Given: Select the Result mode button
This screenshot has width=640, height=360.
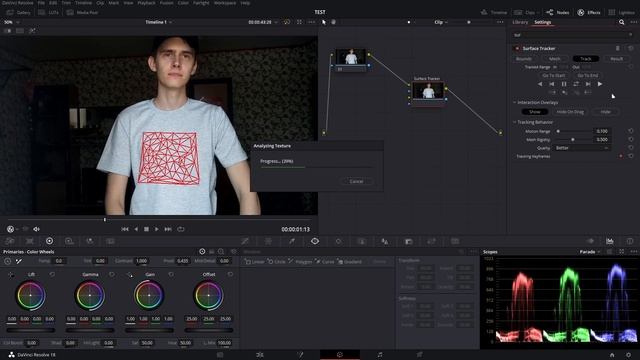Looking at the screenshot, I should (x=616, y=59).
